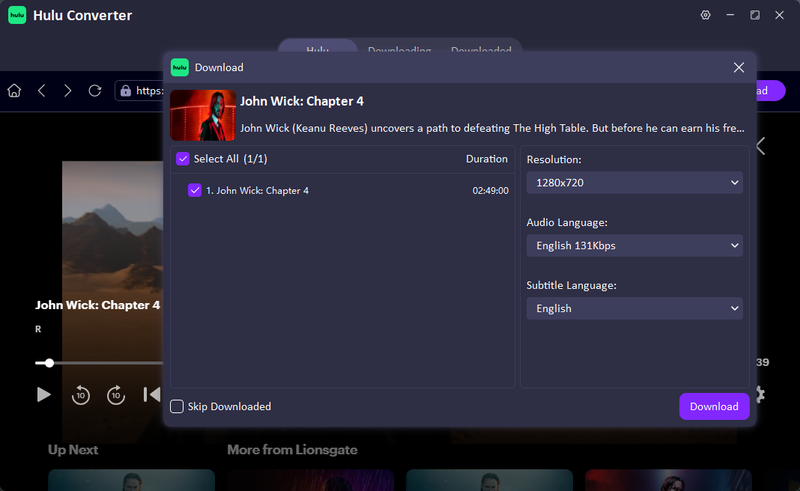Click the Resolution: label
Screen dimensions: 800x491
tap(554, 159)
